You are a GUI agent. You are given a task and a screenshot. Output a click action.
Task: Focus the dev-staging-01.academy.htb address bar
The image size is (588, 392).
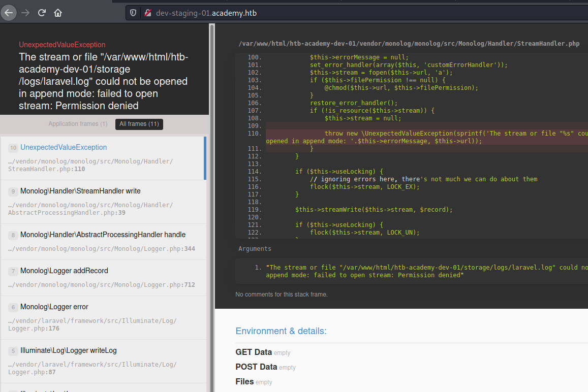tap(305, 13)
